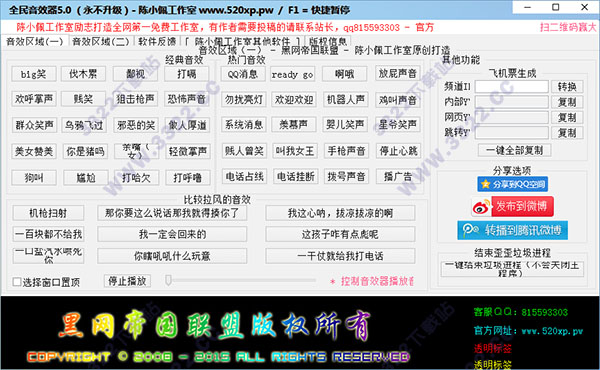Play the 叫我女王 sound
This screenshot has height=370, width=600.
coord(295,151)
